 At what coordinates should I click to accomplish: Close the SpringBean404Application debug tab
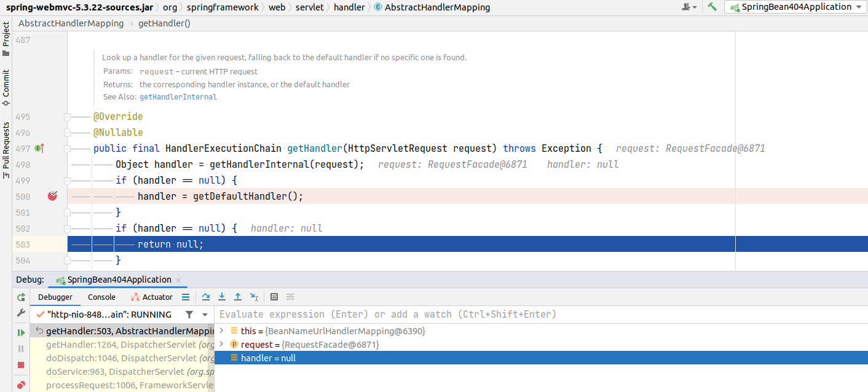coord(179,280)
